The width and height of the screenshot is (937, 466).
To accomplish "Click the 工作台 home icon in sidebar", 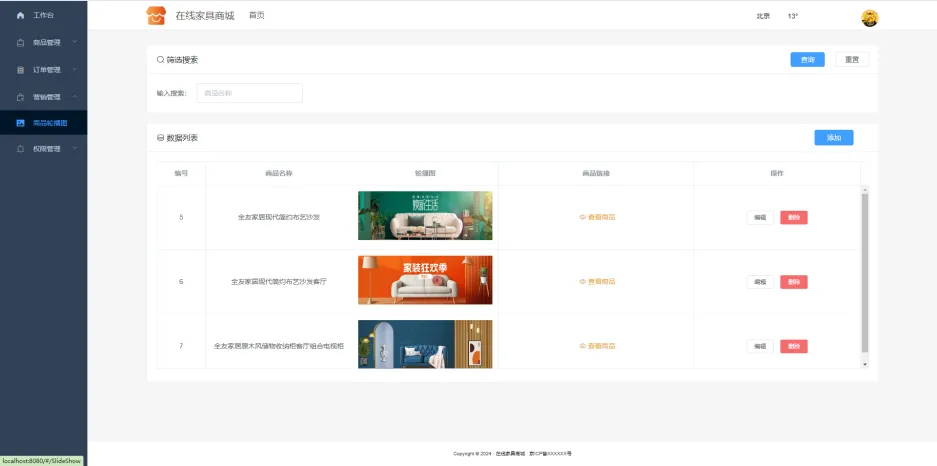I will (x=20, y=16).
